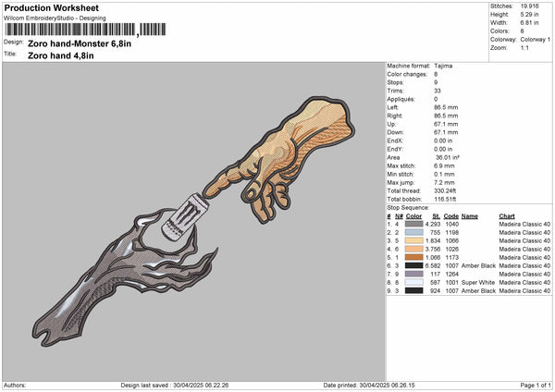Click the Zoom value 1:1
This screenshot has width=555, height=392.
(x=524, y=48)
